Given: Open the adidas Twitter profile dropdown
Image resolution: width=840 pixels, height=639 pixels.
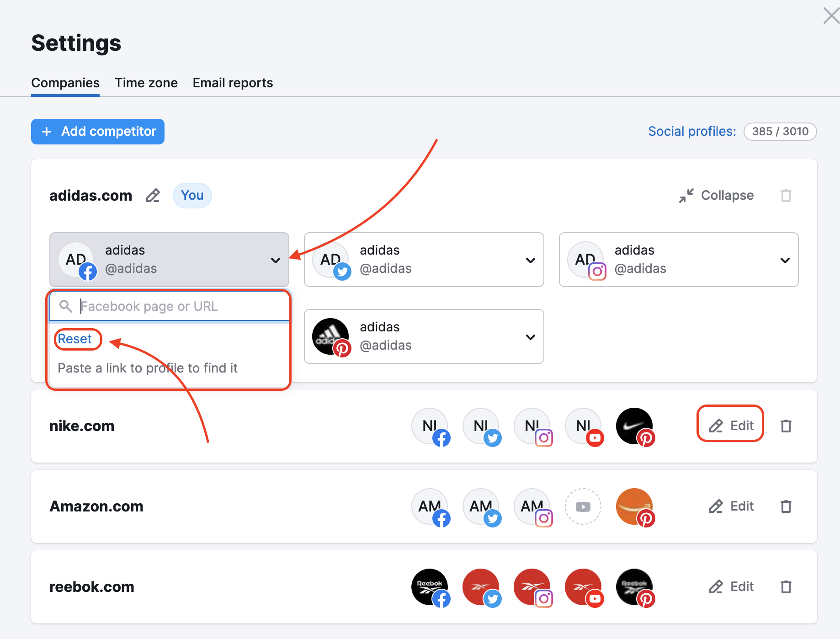Looking at the screenshot, I should click(x=531, y=260).
